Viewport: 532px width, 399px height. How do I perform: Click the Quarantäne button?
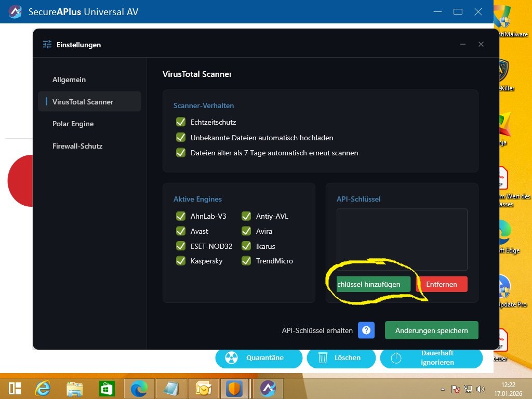[x=259, y=357]
